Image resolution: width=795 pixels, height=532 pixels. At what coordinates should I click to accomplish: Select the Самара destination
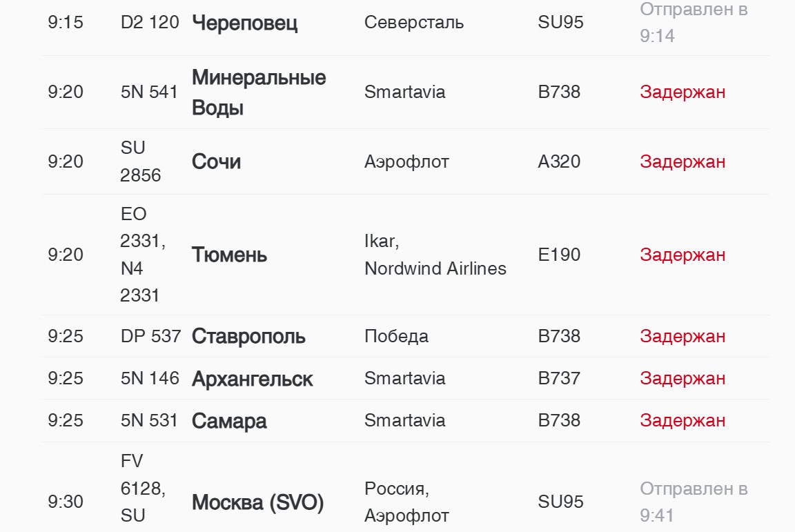(x=229, y=421)
